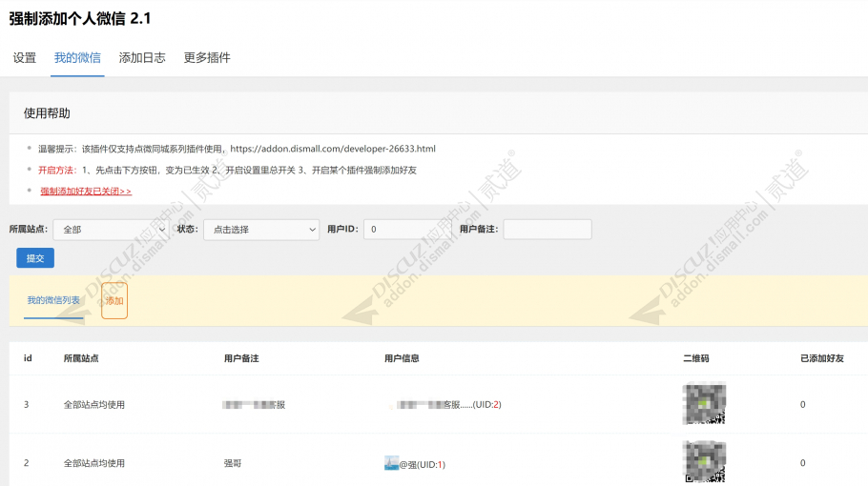Click 全部站点均使用 in row id 2

(x=94, y=463)
